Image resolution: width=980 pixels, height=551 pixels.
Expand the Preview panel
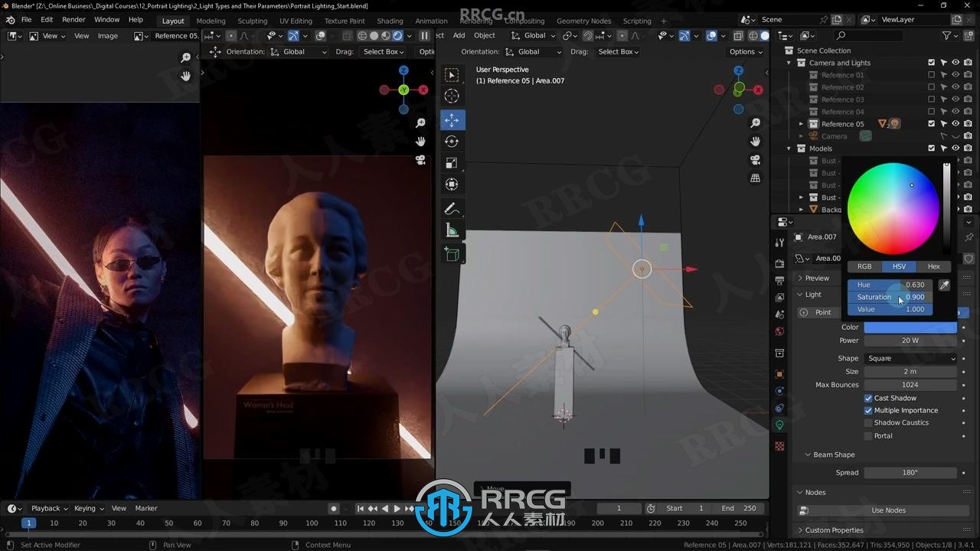coord(816,278)
